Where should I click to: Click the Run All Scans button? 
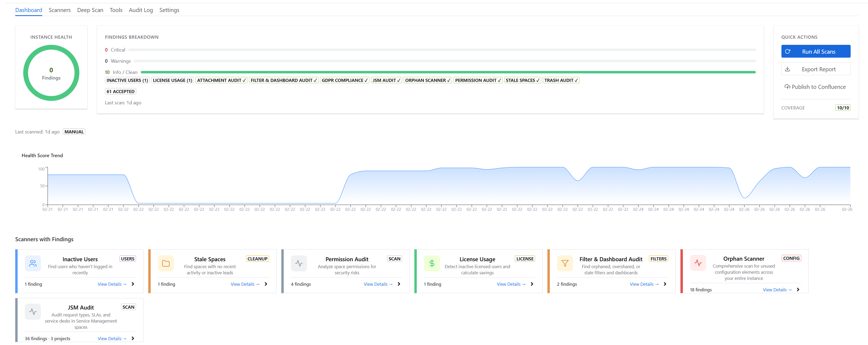coord(816,51)
